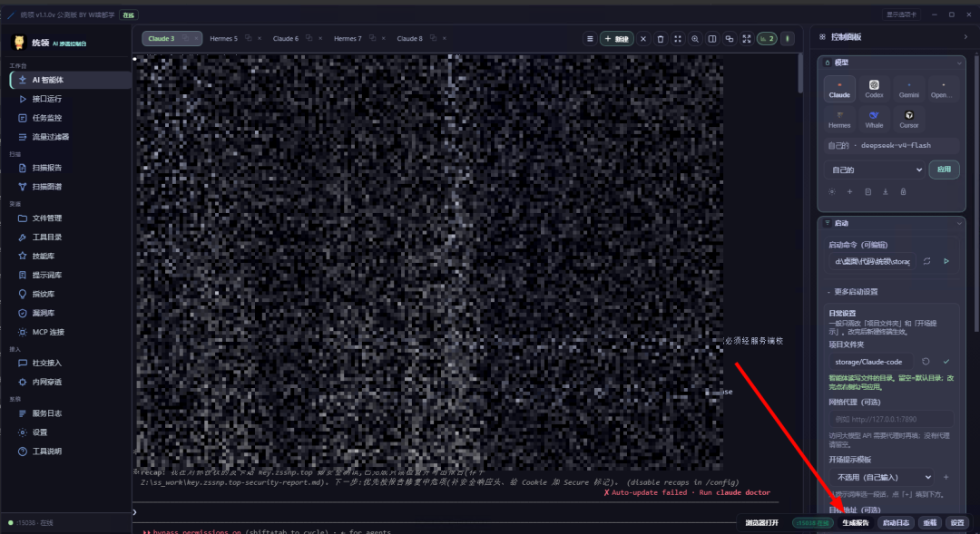The height and width of the screenshot is (534, 980).
Task: Collapse the 模型 section
Action: click(959, 63)
